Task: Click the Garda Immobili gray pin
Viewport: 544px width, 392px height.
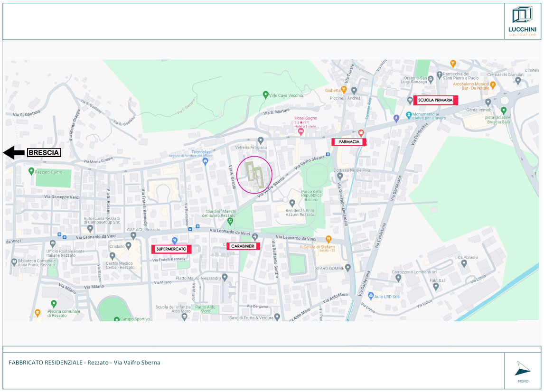Action: coord(488,103)
